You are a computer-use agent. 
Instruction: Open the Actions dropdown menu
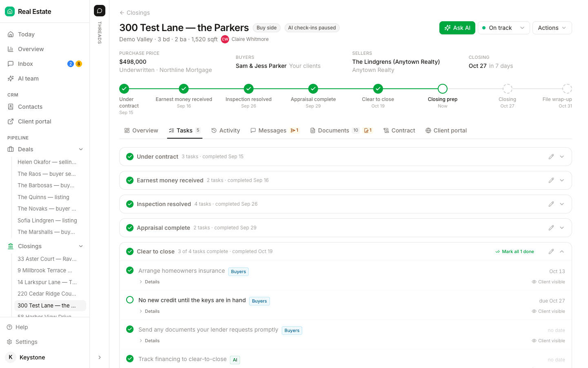click(x=552, y=28)
